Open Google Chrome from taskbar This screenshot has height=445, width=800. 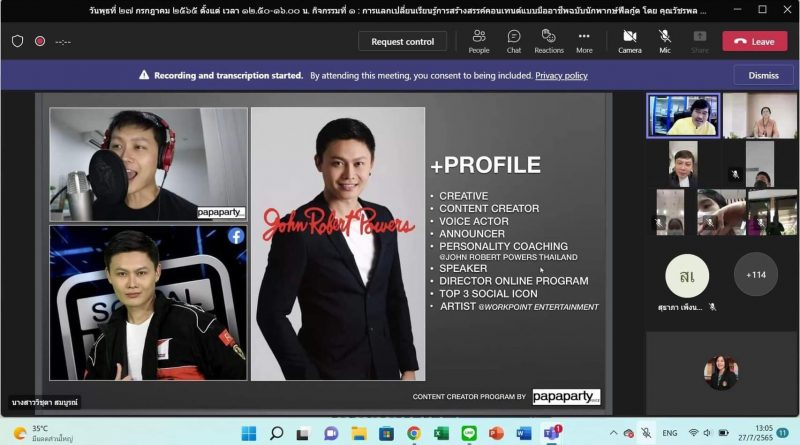[414, 433]
